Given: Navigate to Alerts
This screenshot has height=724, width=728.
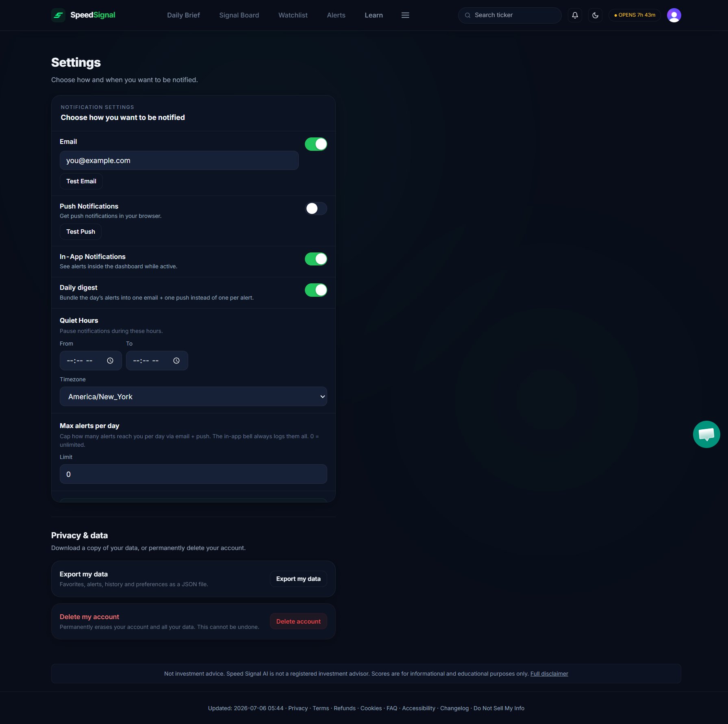Looking at the screenshot, I should (x=336, y=15).
